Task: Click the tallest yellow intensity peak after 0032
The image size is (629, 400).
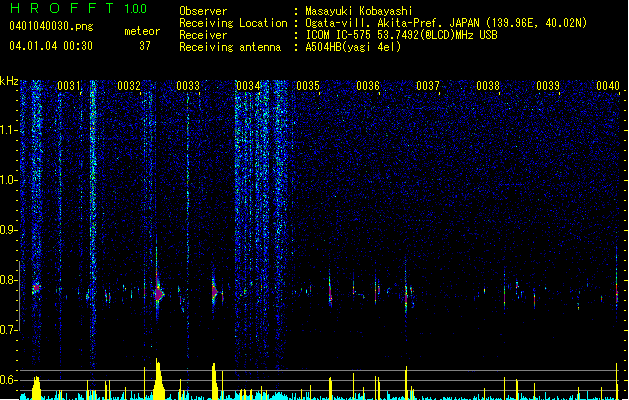Action: pos(158,379)
